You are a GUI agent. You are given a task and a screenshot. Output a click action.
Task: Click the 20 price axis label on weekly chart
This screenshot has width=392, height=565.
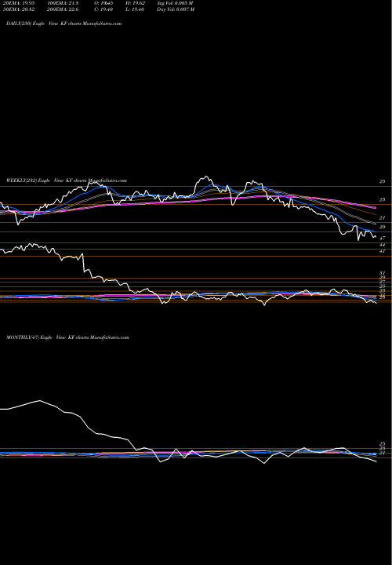click(383, 227)
